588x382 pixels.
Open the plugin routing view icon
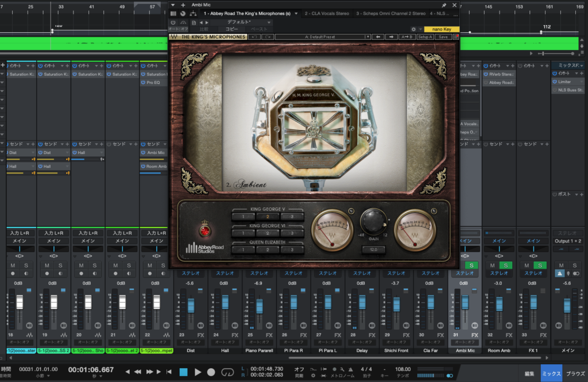click(193, 14)
